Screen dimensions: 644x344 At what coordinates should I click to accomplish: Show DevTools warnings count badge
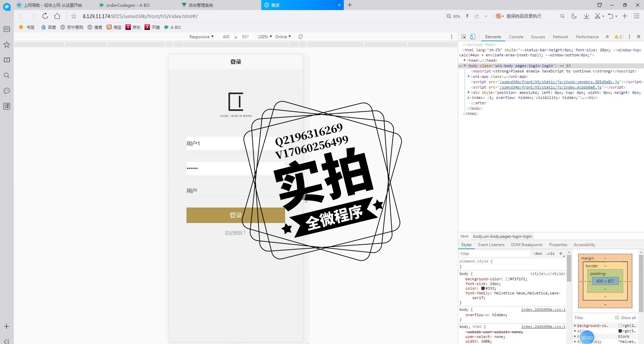click(618, 37)
